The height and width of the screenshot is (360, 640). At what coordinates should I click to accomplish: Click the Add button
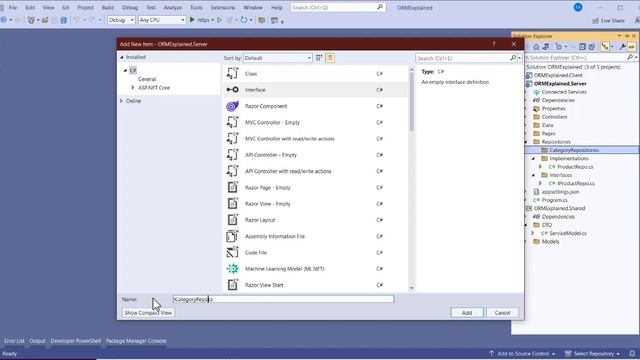467,313
